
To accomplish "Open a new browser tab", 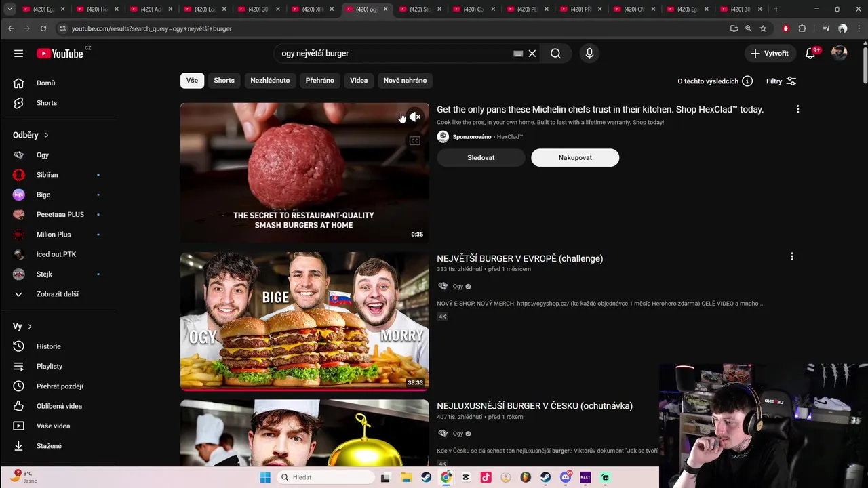I will click(776, 9).
